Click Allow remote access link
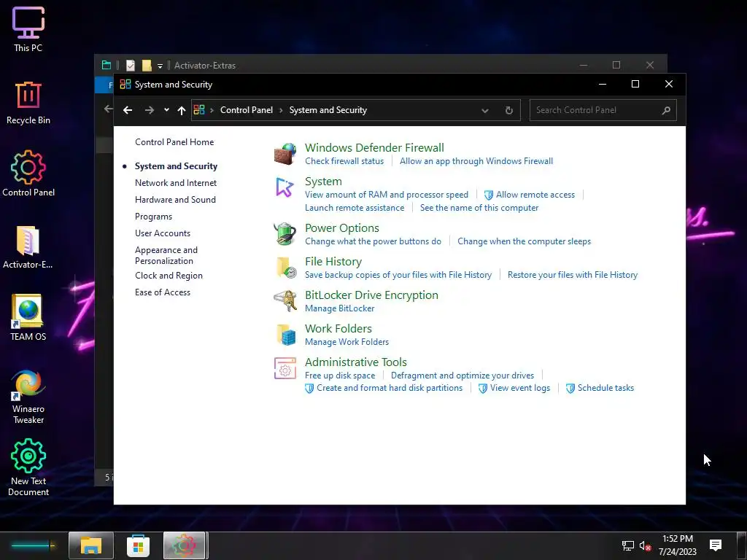This screenshot has width=747, height=560. point(535,195)
